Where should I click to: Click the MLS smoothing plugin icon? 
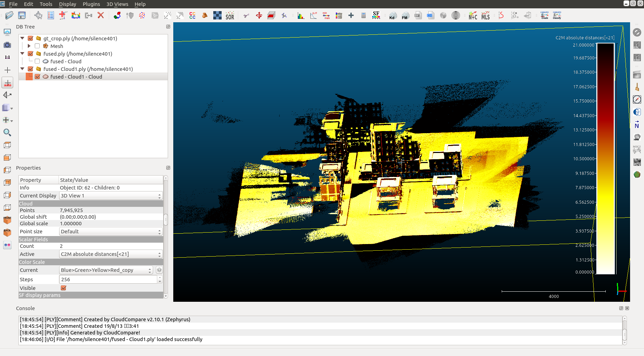click(485, 16)
